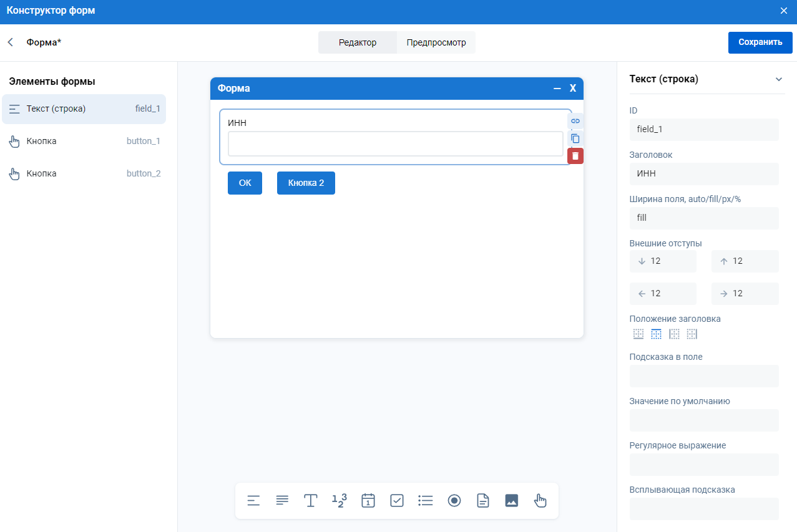This screenshot has height=532, width=797.
Task: Switch to the Предпросмотр tab
Action: tap(436, 42)
